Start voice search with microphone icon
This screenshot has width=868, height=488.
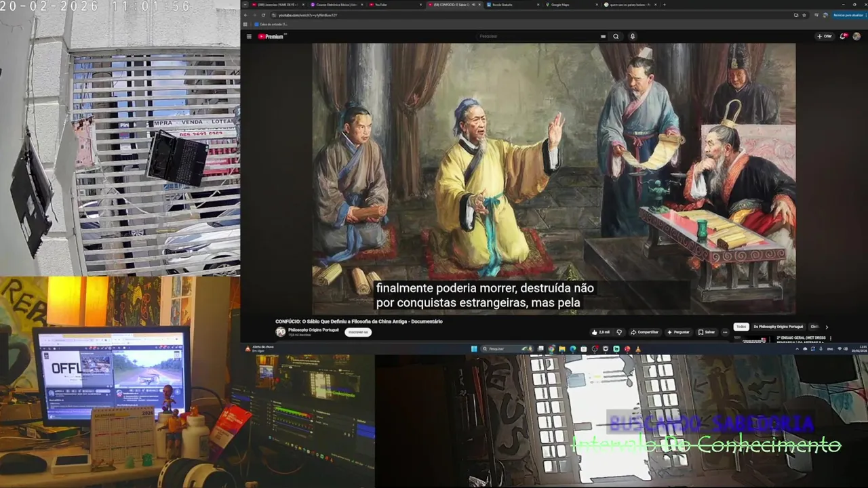[x=632, y=37]
